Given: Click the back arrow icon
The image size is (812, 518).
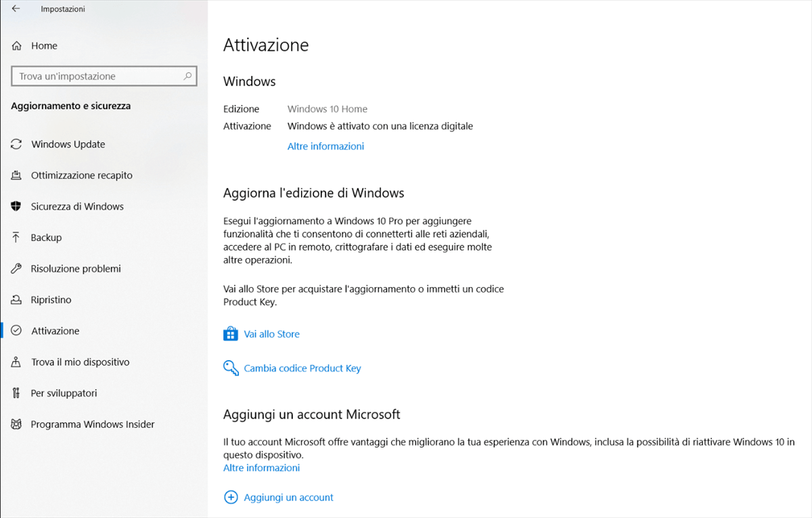Looking at the screenshot, I should click(x=16, y=9).
